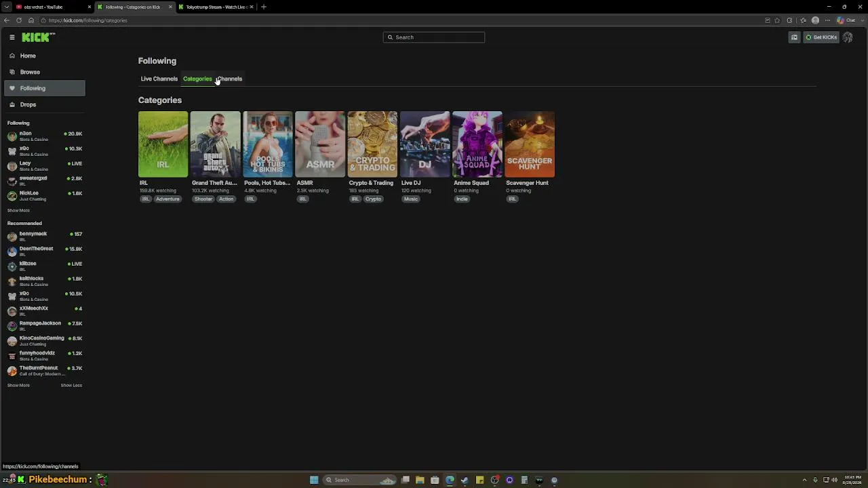Open followed channel NickLee

click(45, 195)
